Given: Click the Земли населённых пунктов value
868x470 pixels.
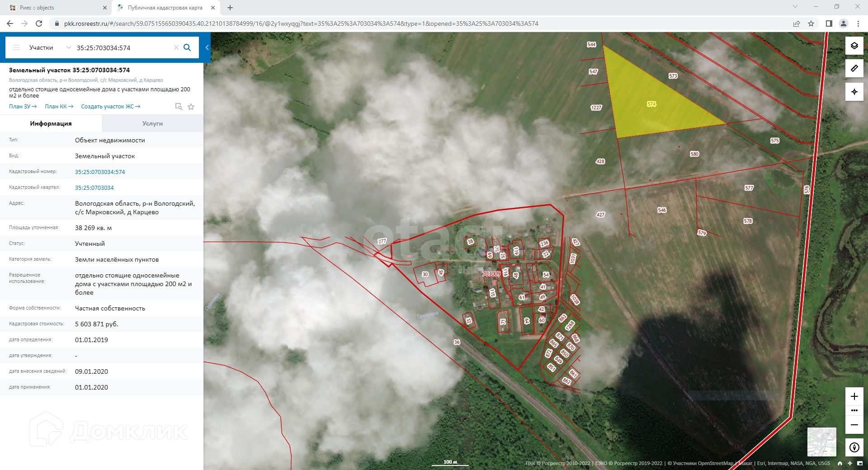Looking at the screenshot, I should click(117, 259).
